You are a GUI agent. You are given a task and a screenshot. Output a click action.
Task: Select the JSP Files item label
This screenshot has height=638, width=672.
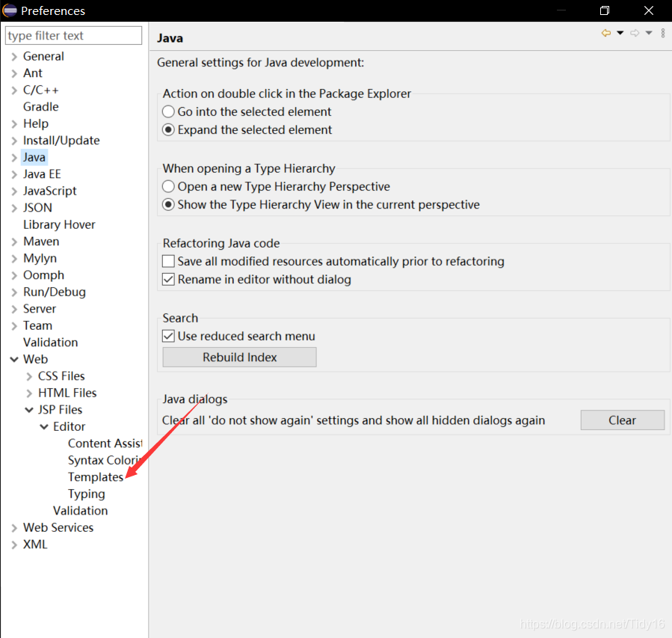pyautogui.click(x=60, y=409)
